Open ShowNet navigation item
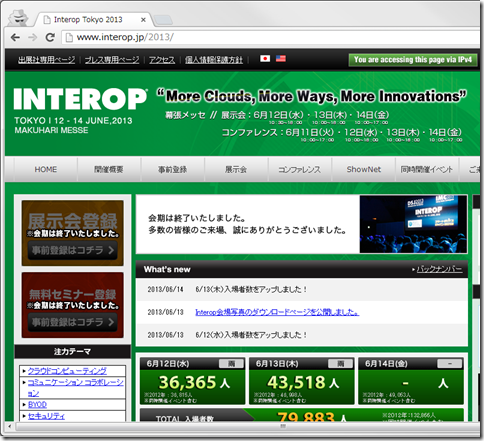The height and width of the screenshot is (441, 484). pyautogui.click(x=364, y=169)
